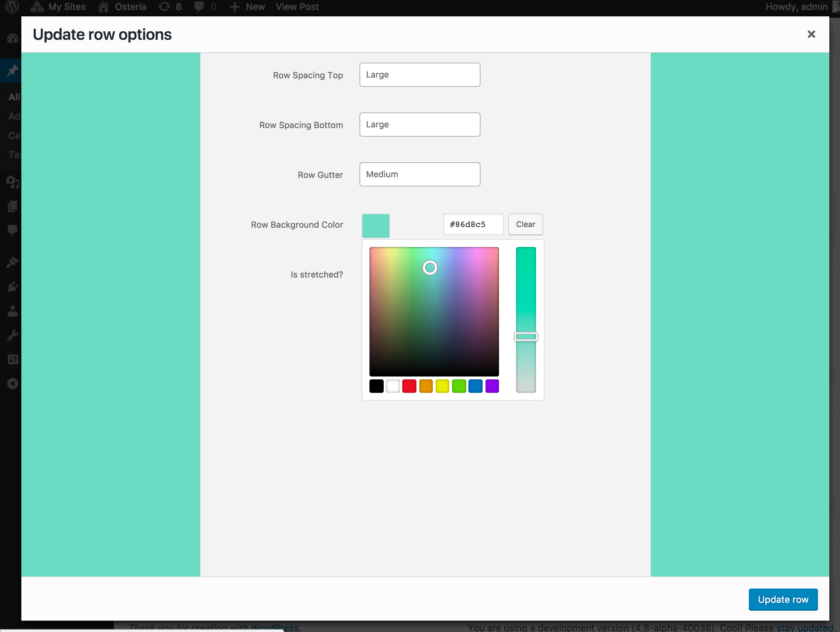Open the Media sidebar icon
Image resolution: width=840 pixels, height=632 pixels.
coord(12,182)
